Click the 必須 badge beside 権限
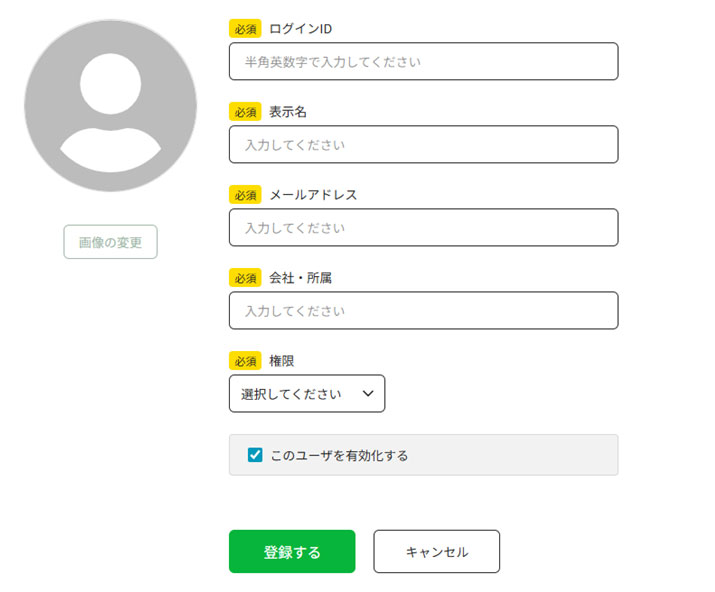Viewport: 715px width, 592px height. 245,360
